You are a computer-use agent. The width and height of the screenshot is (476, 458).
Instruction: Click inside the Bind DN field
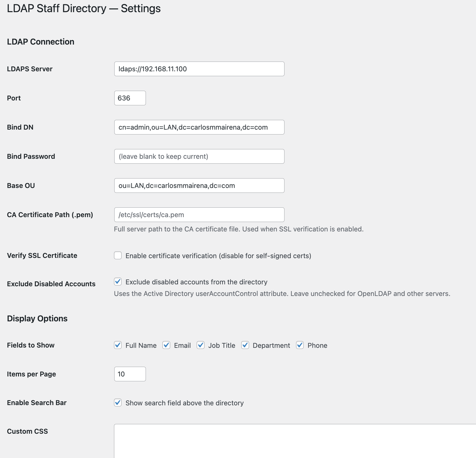(199, 127)
